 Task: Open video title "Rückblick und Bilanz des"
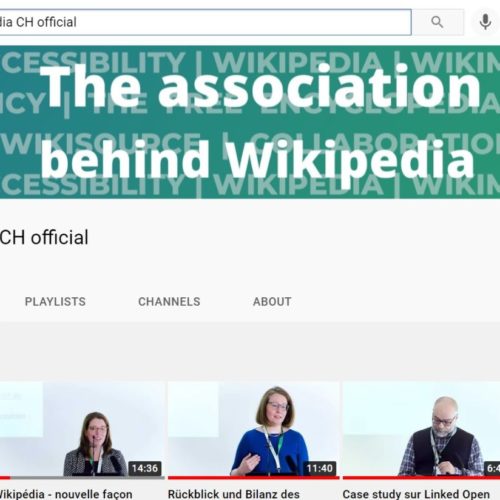234,494
